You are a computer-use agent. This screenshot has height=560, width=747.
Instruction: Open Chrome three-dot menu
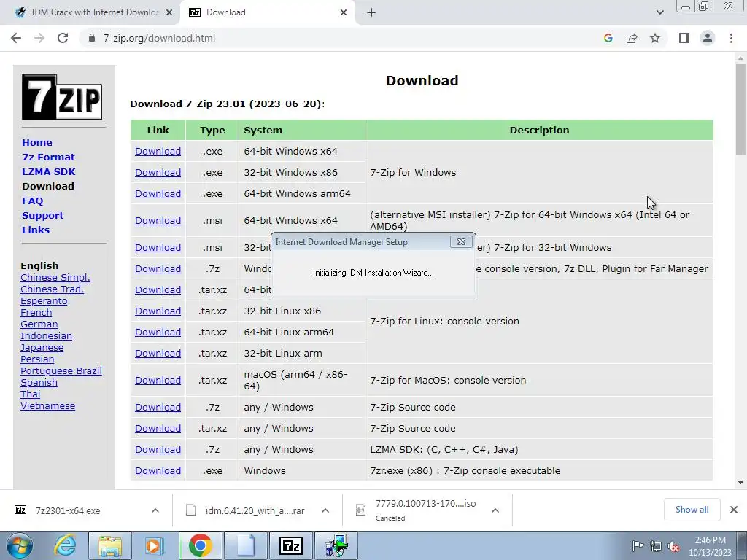point(731,38)
